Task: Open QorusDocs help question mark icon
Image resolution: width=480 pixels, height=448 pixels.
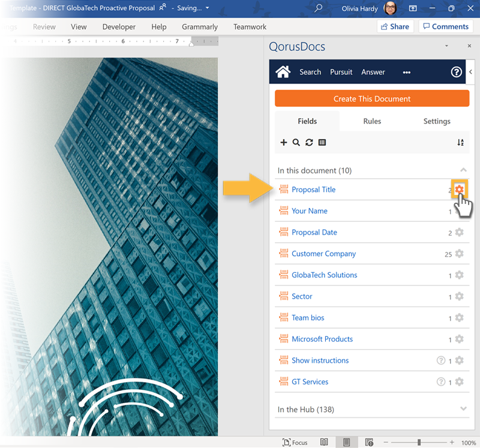Action: coord(456,72)
